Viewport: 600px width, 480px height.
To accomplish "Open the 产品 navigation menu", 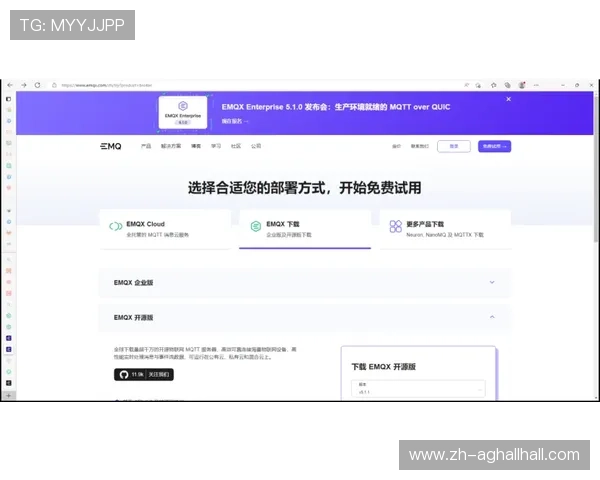I will tap(146, 146).
